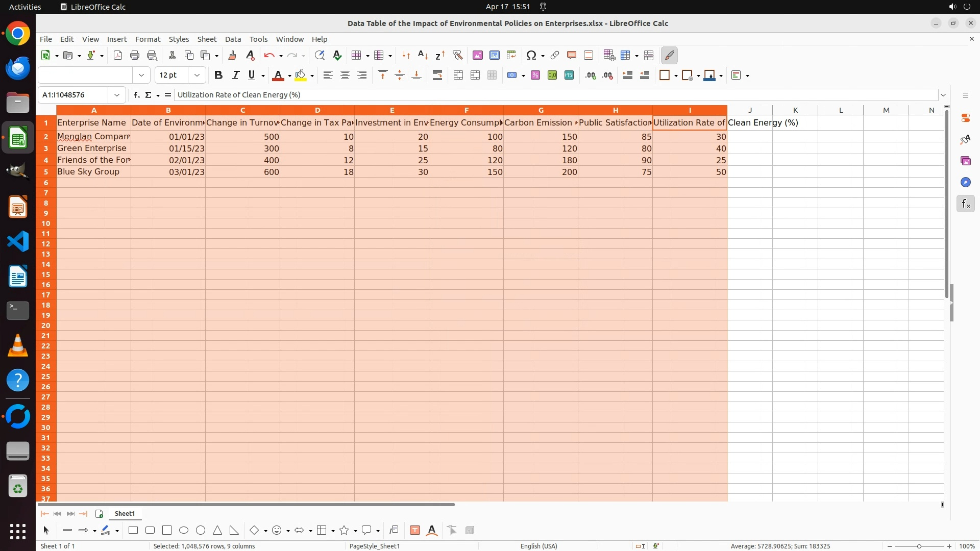Image resolution: width=980 pixels, height=551 pixels.
Task: Expand the formula bar
Action: click(x=943, y=95)
